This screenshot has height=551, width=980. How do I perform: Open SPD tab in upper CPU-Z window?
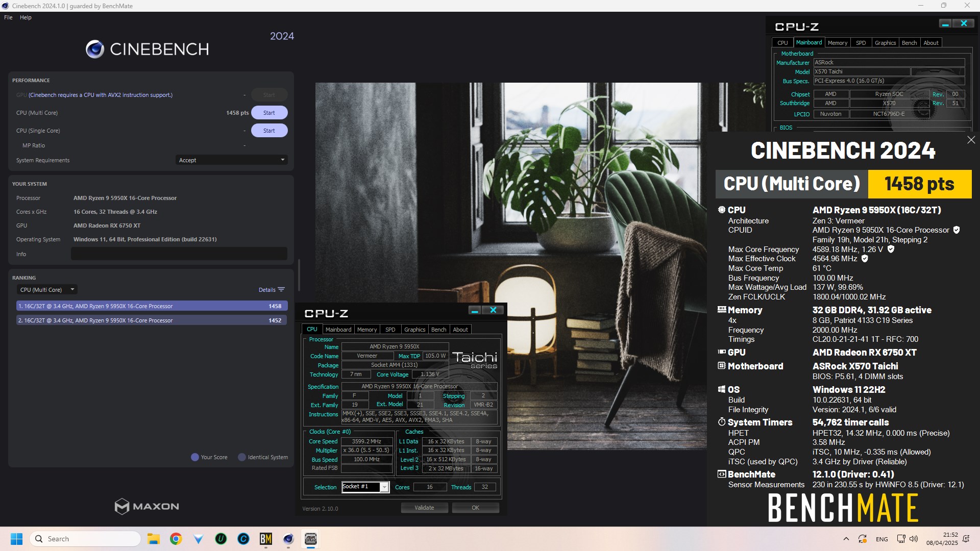(861, 43)
